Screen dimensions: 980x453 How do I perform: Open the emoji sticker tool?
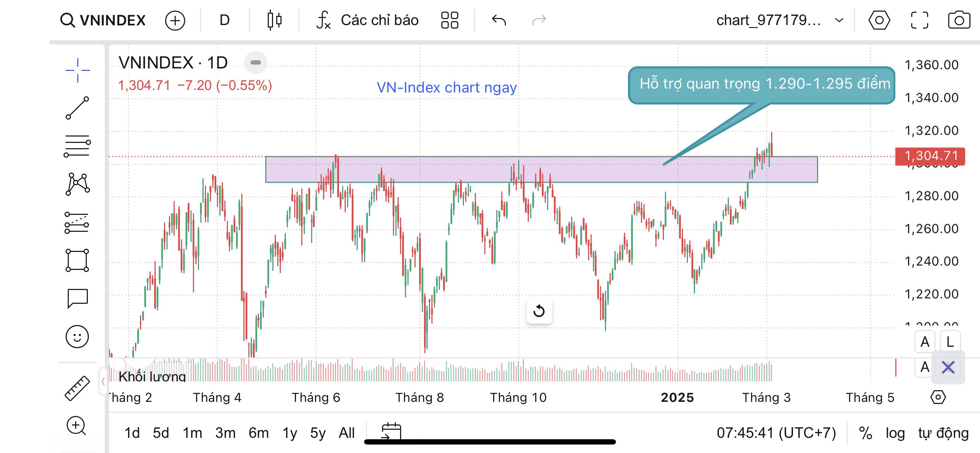tap(77, 337)
